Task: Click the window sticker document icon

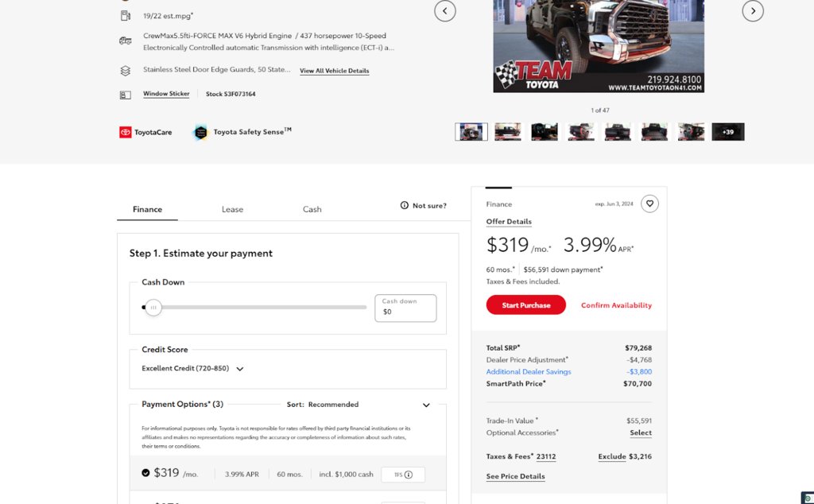Action: click(125, 95)
